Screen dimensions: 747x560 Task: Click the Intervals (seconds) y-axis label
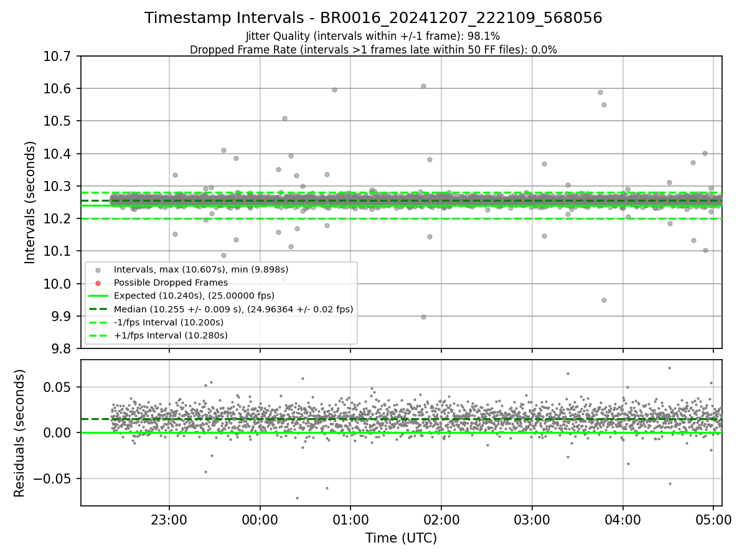pos(31,202)
